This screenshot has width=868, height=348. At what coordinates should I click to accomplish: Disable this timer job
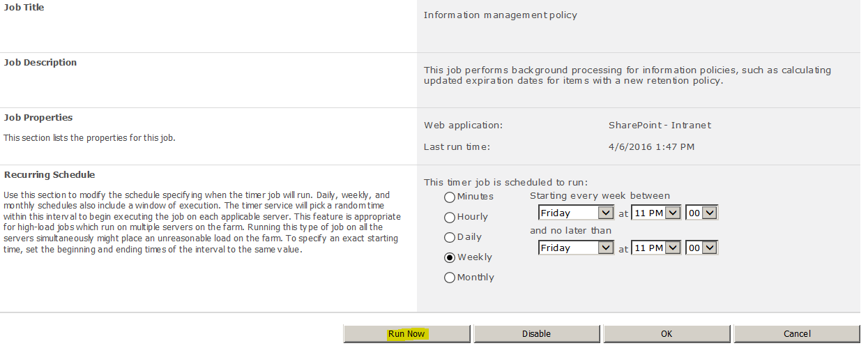point(536,334)
